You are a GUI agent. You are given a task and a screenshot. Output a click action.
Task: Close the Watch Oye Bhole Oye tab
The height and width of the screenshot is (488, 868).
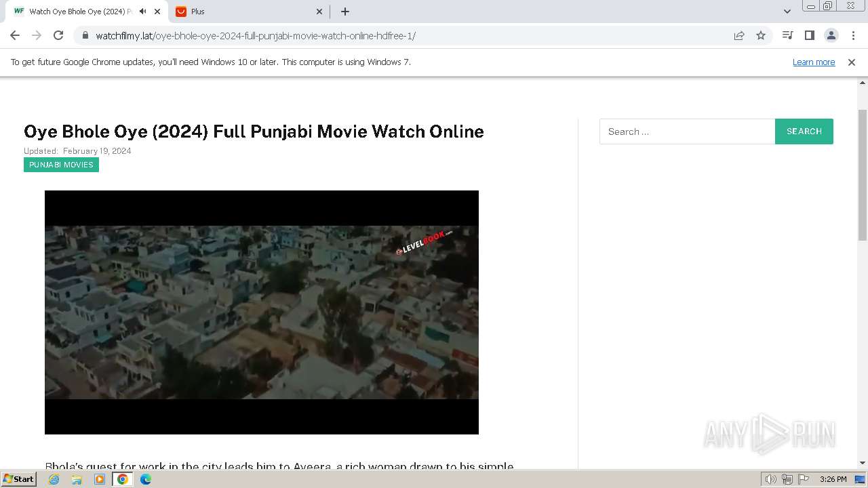pos(158,12)
